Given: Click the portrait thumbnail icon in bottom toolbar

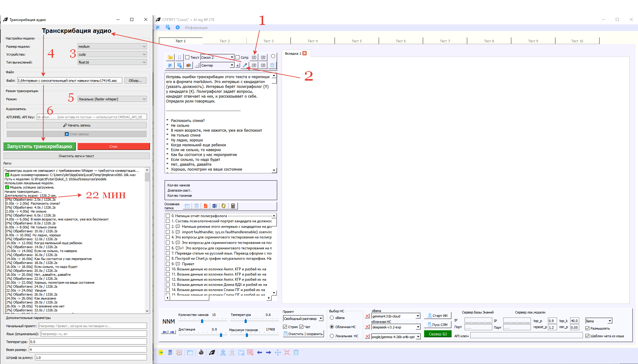Looking at the screenshot, I should (201, 352).
